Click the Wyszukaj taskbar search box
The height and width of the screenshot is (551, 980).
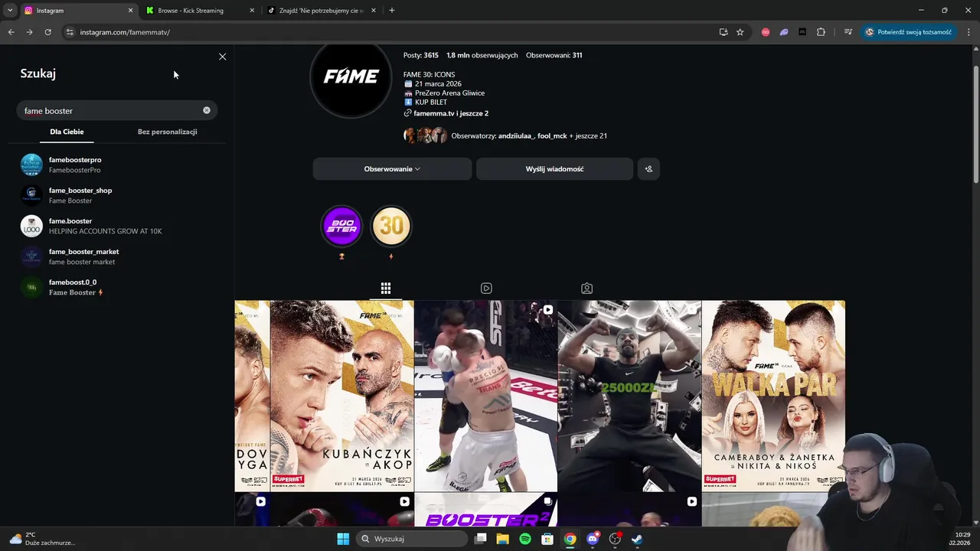coord(413,539)
